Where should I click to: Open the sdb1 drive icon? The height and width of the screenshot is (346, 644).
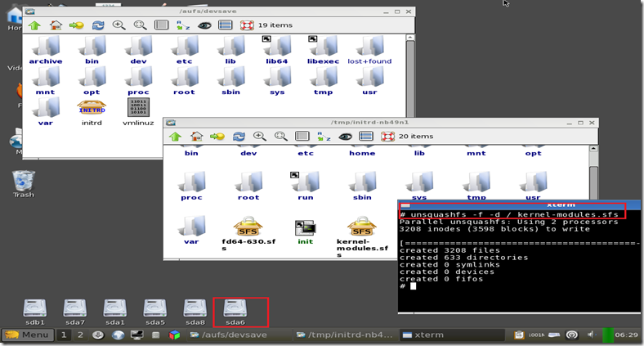pyautogui.click(x=35, y=312)
